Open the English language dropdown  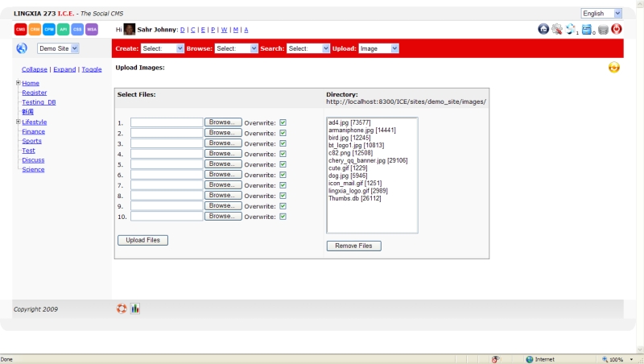coord(601,14)
